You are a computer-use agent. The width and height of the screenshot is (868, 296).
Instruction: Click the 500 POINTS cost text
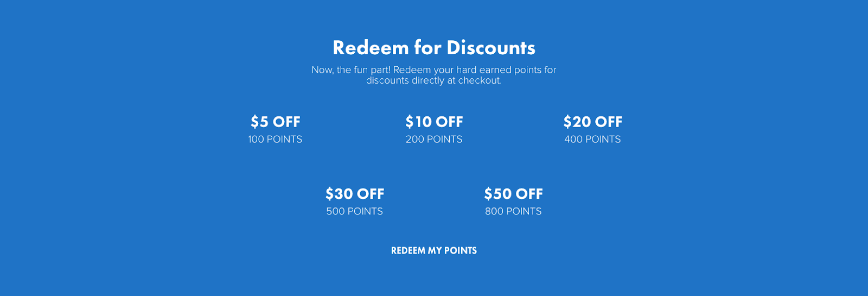tap(355, 211)
